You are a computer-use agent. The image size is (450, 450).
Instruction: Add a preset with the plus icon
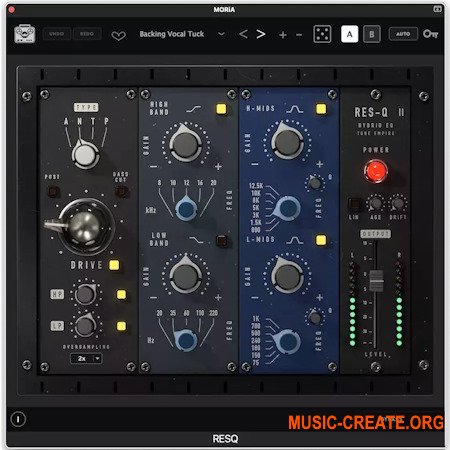click(283, 35)
